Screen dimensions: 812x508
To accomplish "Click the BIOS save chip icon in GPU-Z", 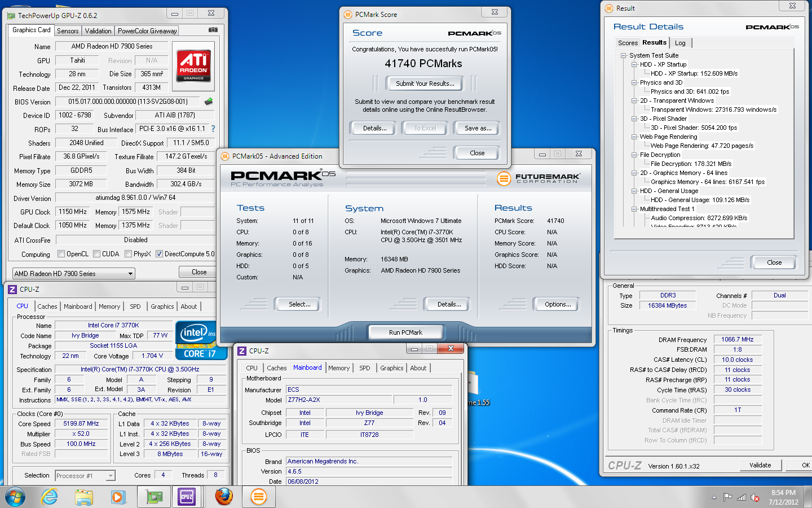I will (209, 102).
